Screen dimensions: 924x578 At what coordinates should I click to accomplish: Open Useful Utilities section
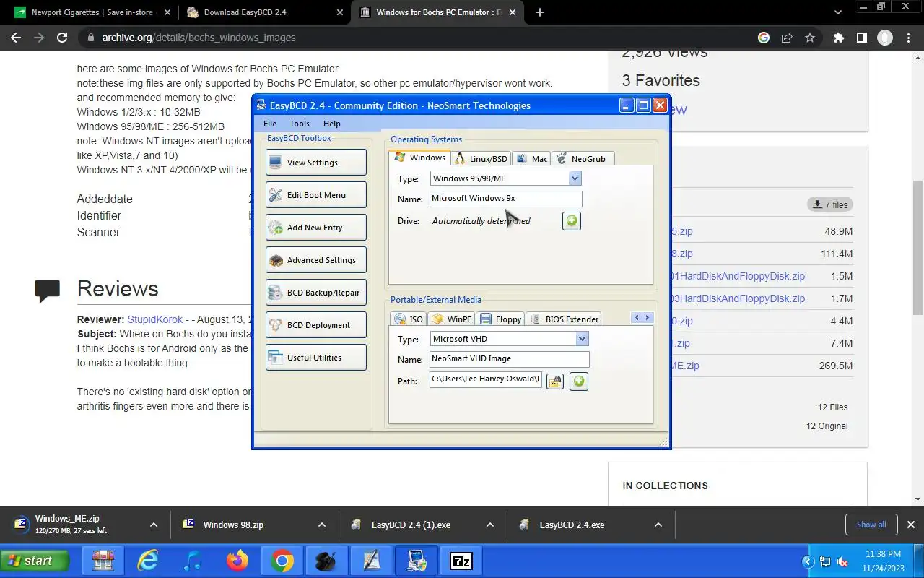[x=315, y=358]
